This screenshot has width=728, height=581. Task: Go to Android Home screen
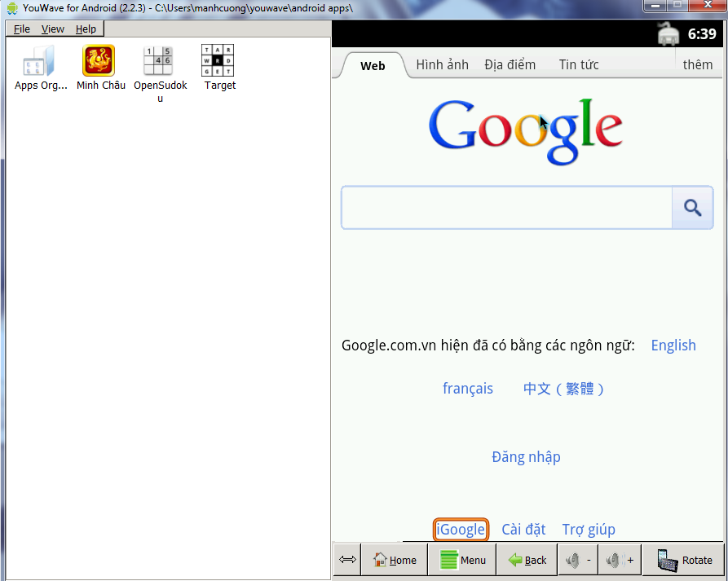coord(395,560)
